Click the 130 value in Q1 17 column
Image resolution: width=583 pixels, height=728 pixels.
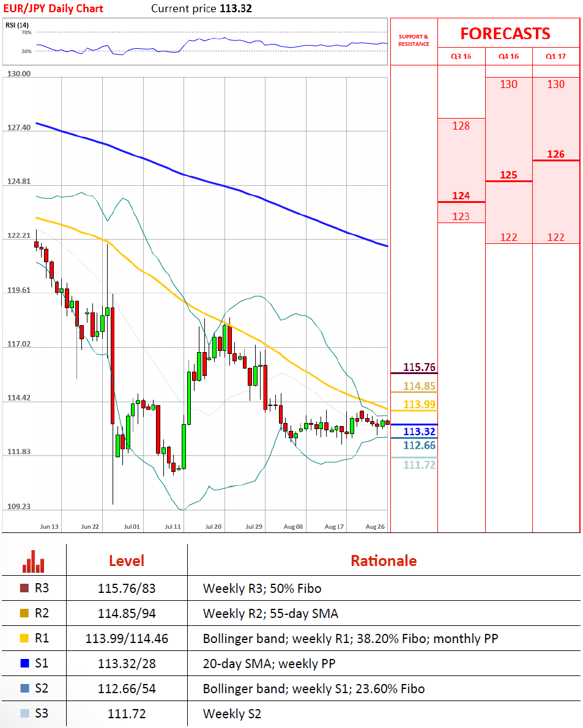pos(555,84)
